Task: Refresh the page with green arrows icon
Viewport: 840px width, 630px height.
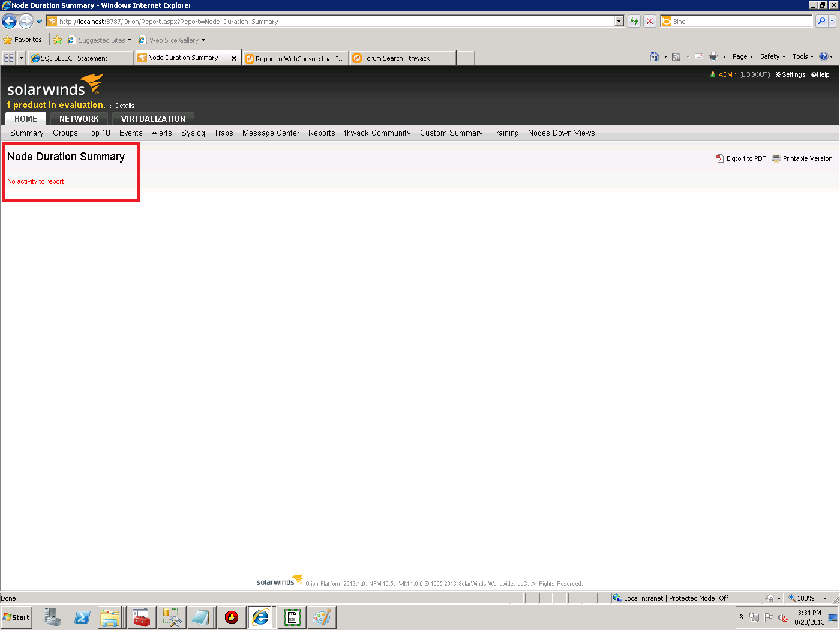Action: pyautogui.click(x=634, y=22)
